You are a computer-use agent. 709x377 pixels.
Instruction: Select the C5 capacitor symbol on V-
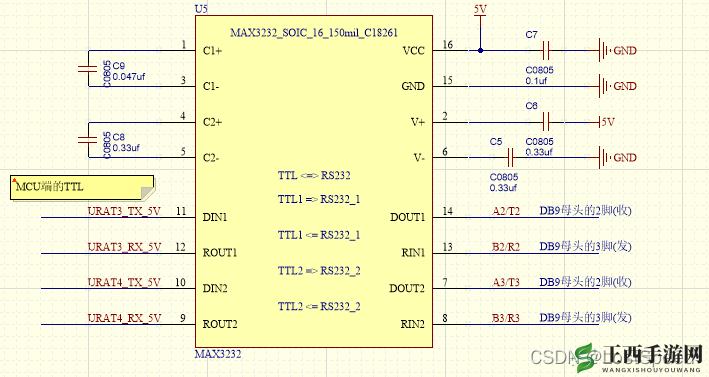(510, 158)
